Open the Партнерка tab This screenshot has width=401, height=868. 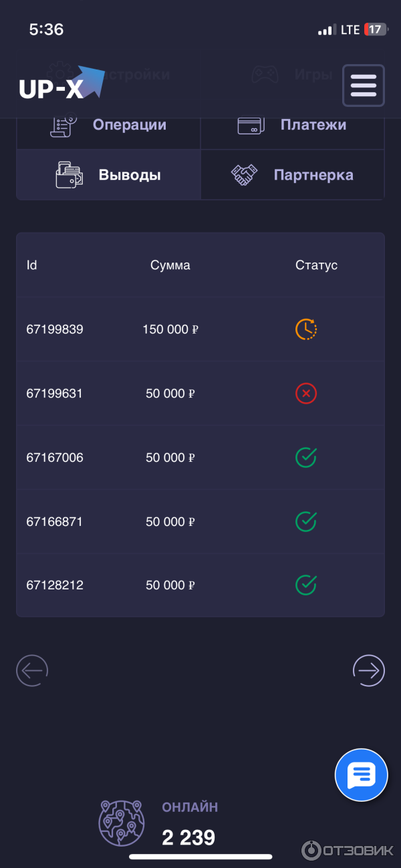pyautogui.click(x=293, y=175)
